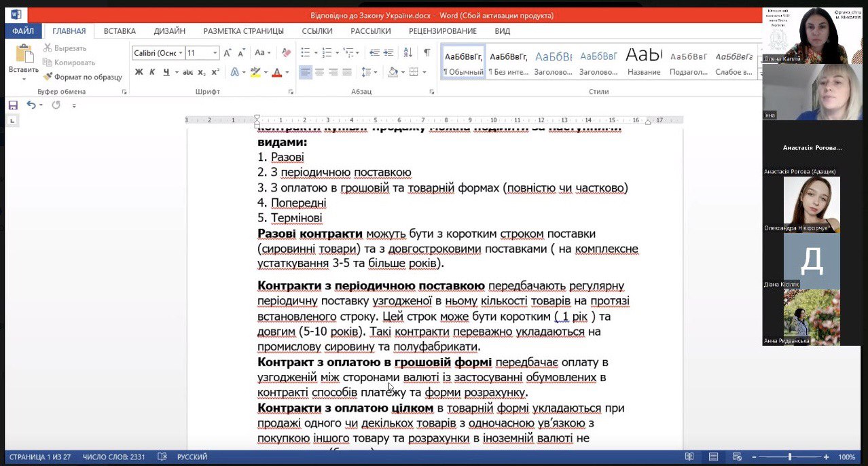Viewport: 868px width, 466px height.
Task: Switch to the ДИЗАЙН tab
Action: click(x=170, y=31)
